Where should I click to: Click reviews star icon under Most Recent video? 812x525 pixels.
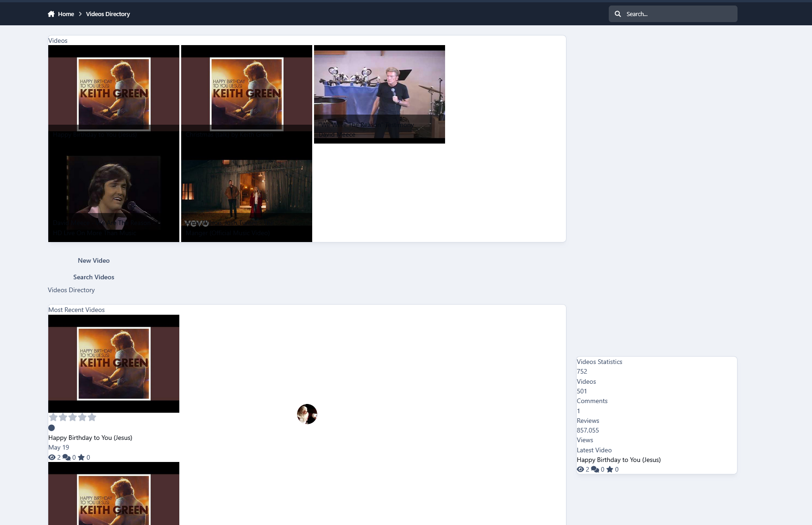(x=81, y=457)
